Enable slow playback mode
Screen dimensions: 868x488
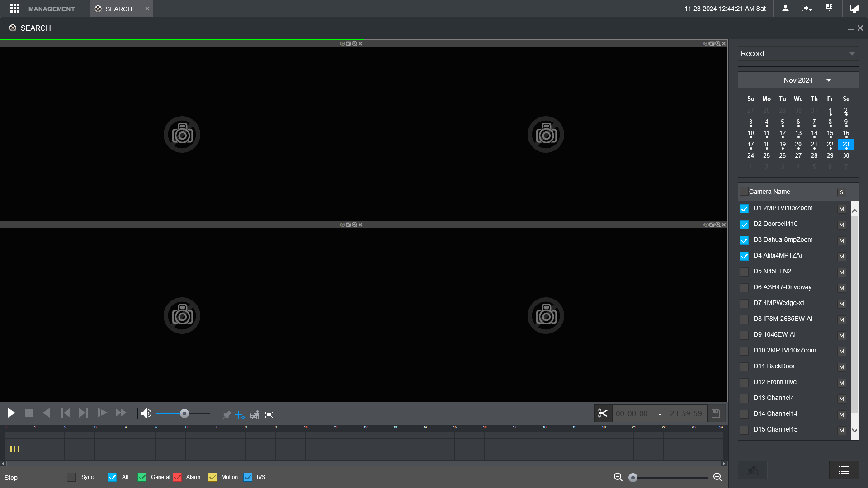tap(103, 413)
